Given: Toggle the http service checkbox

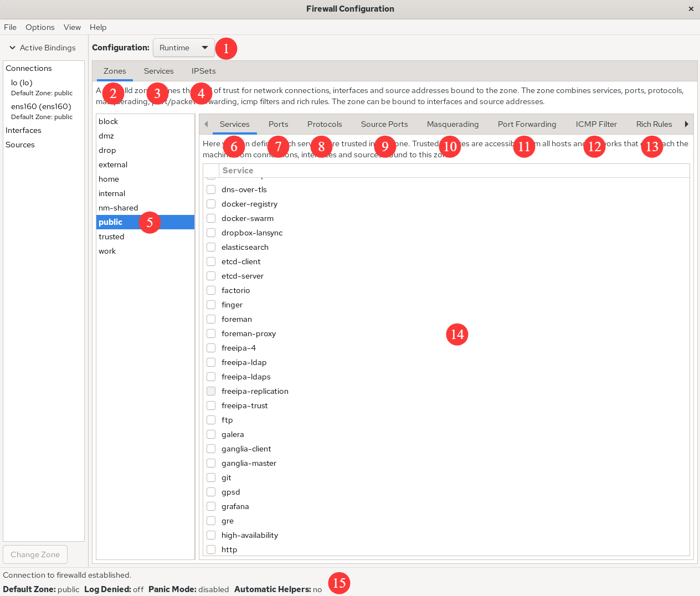Looking at the screenshot, I should [211, 549].
